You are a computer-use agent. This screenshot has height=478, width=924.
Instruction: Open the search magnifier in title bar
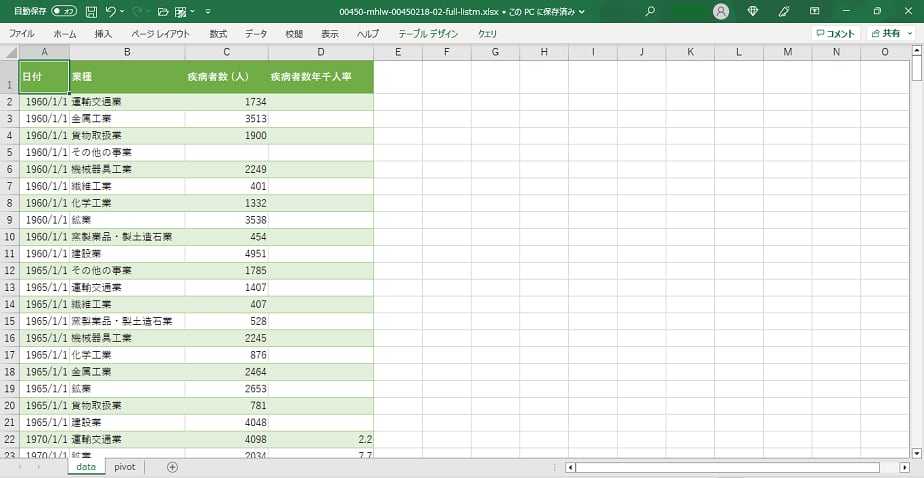point(651,11)
